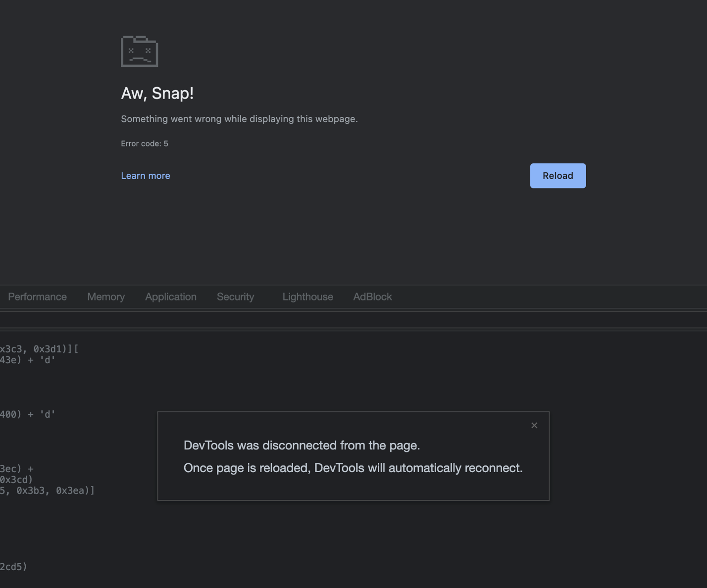Open the Lighthouse tab
This screenshot has width=707, height=588.
(307, 297)
